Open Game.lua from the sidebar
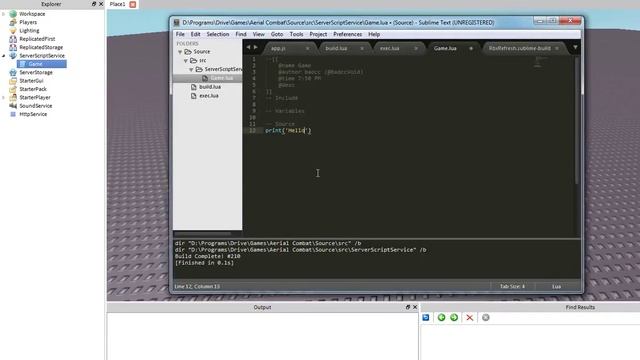The image size is (640, 360). click(x=222, y=78)
